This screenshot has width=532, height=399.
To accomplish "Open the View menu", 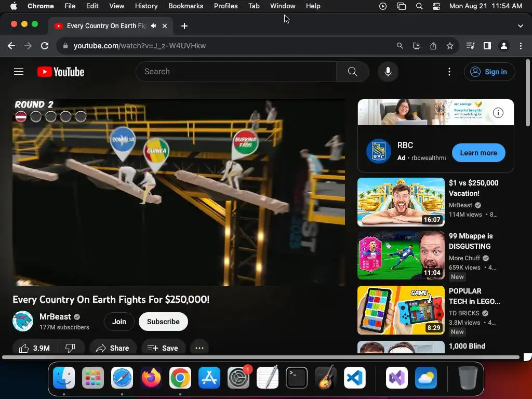I will 117,6.
